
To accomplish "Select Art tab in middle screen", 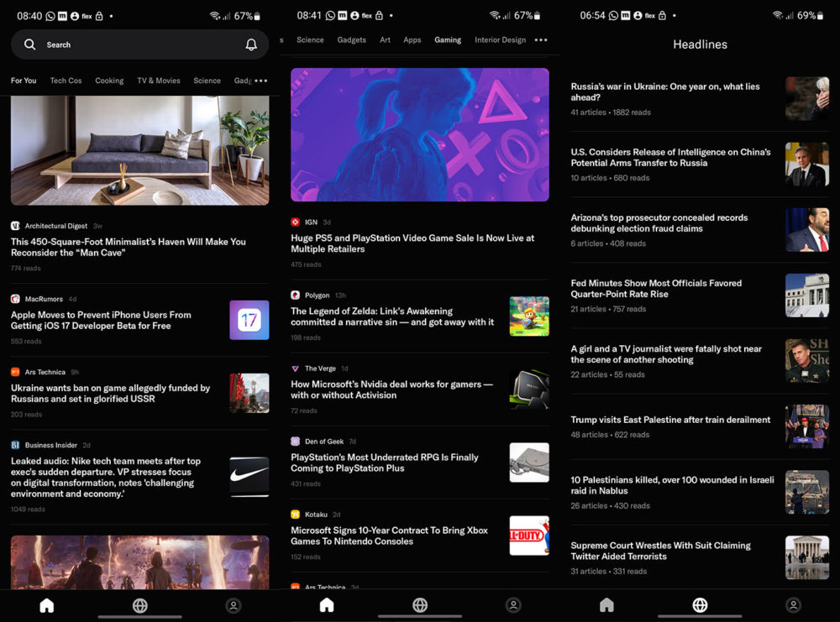I will pyautogui.click(x=386, y=40).
